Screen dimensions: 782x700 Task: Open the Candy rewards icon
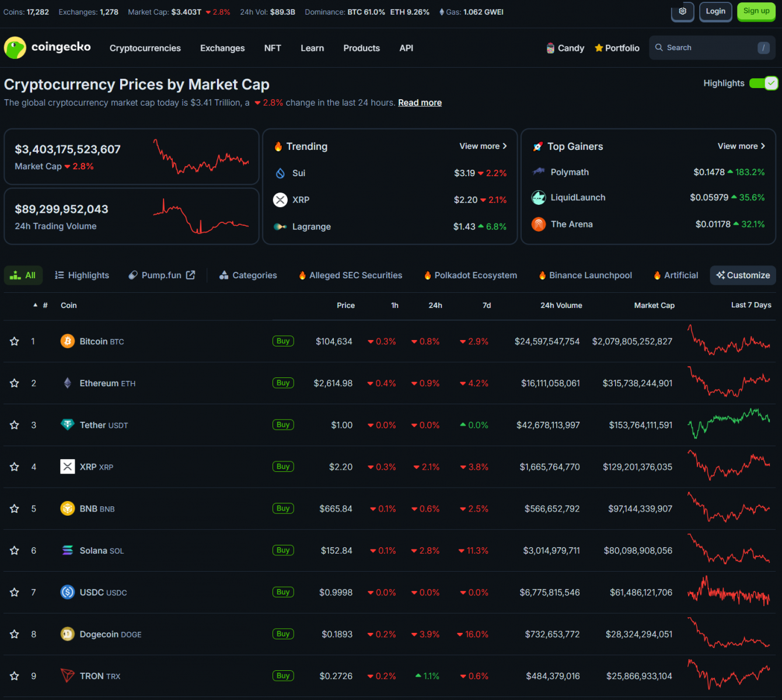[x=550, y=48]
